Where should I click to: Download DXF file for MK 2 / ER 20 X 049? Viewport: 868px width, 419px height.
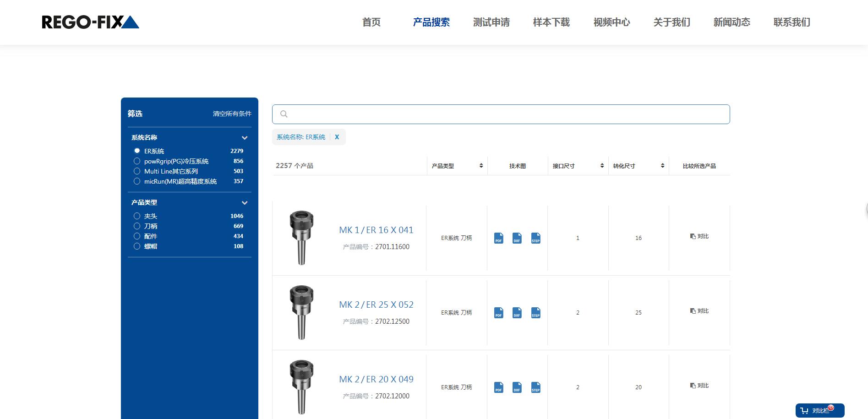517,387
